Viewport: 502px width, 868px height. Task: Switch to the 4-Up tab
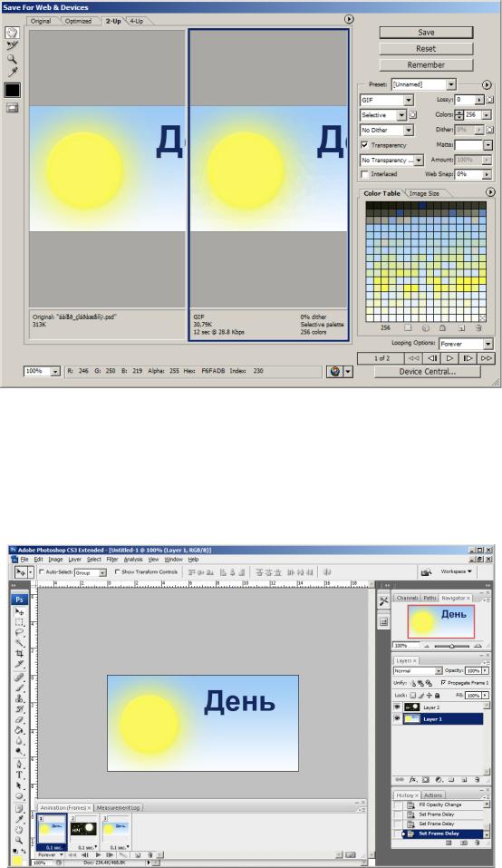click(x=136, y=21)
